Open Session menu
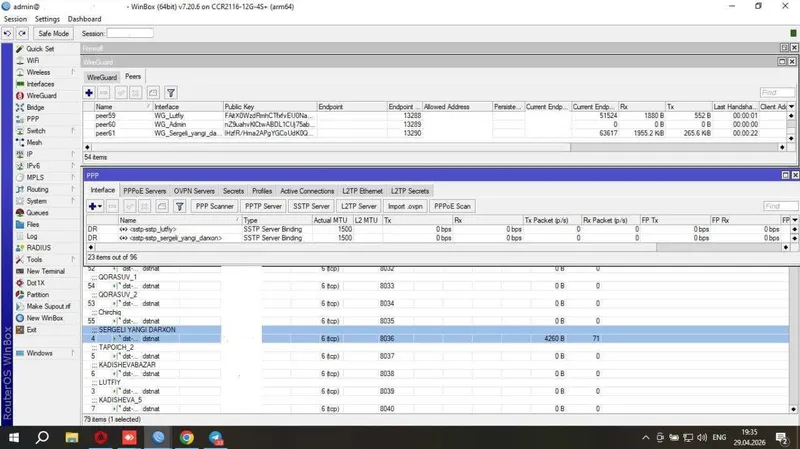 coord(15,19)
